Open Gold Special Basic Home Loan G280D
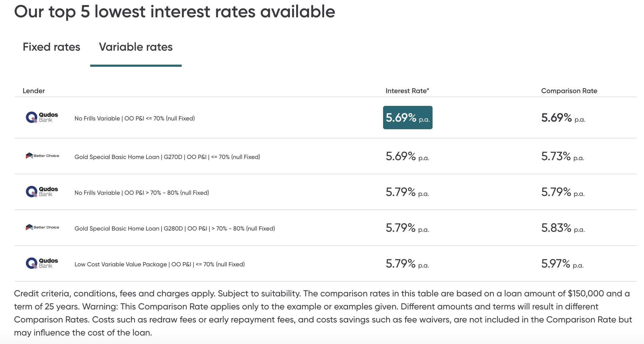644x344 pixels. pos(175,228)
